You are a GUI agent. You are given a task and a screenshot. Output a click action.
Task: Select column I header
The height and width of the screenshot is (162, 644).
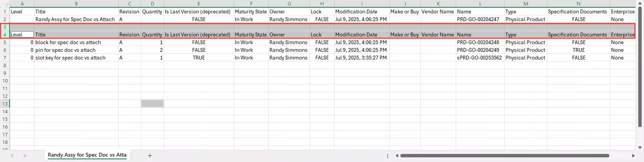(x=362, y=4)
